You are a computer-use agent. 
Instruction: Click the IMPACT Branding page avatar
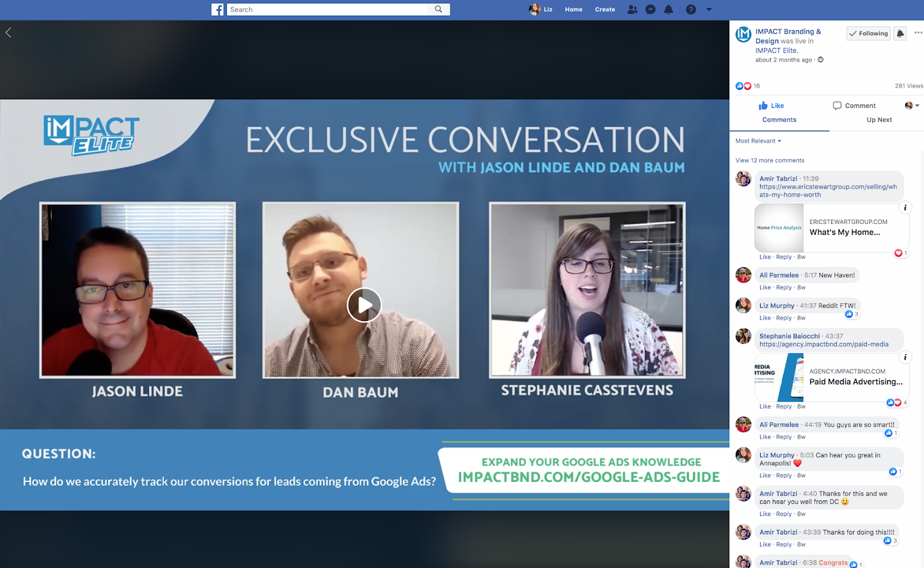(x=743, y=35)
